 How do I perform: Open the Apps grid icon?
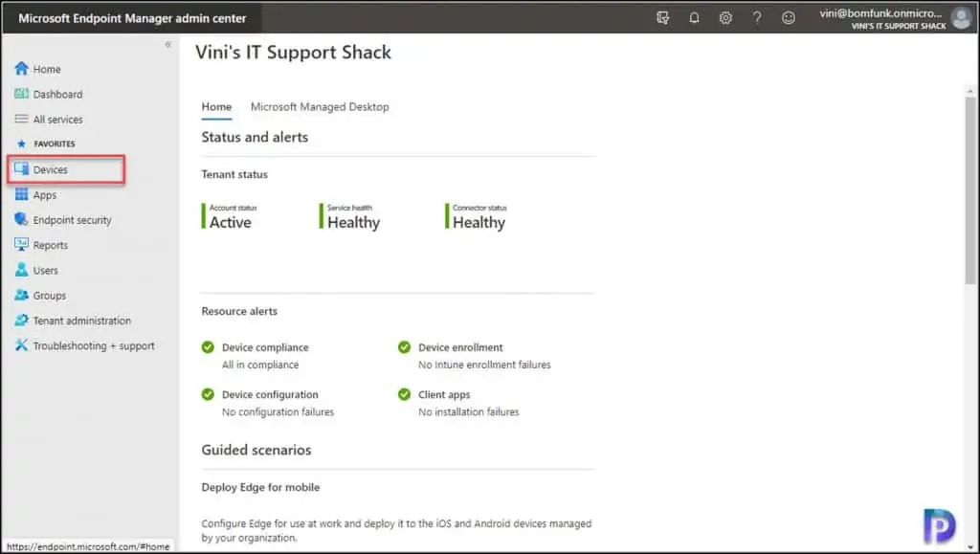(x=21, y=194)
